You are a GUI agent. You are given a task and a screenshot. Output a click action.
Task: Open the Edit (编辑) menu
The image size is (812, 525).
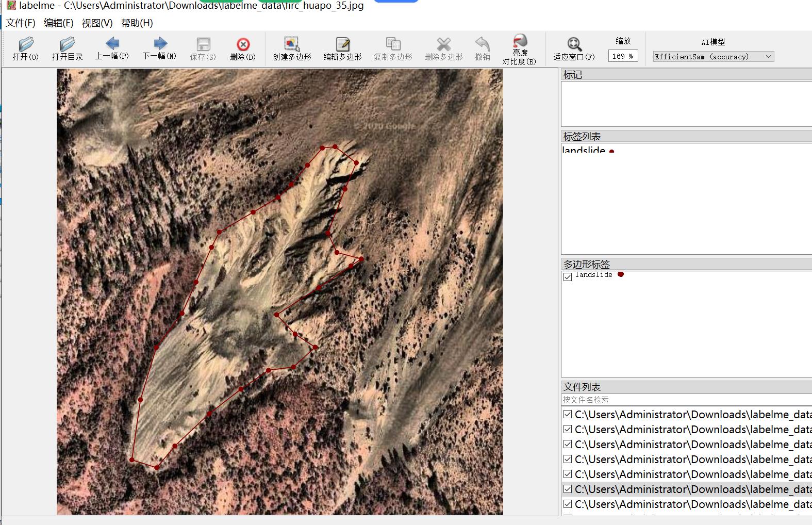[58, 23]
